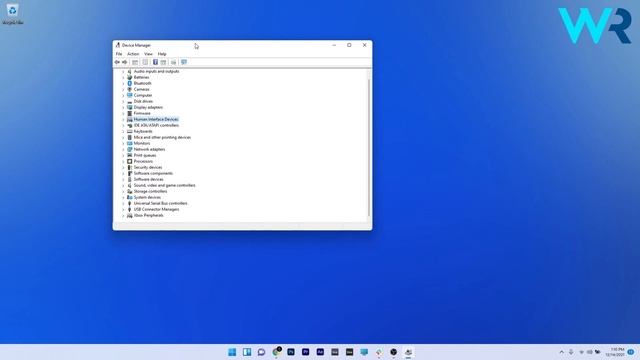
Task: Open the View menu
Action: 148,54
